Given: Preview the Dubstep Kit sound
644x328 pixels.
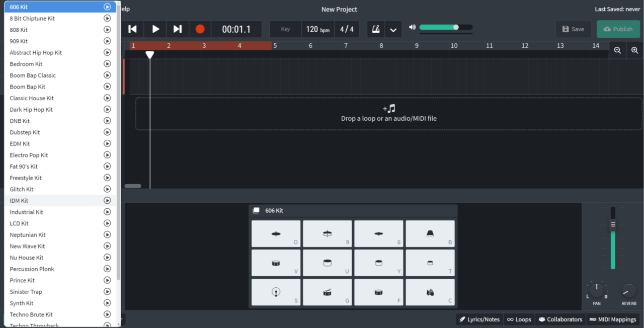Looking at the screenshot, I should [x=107, y=132].
